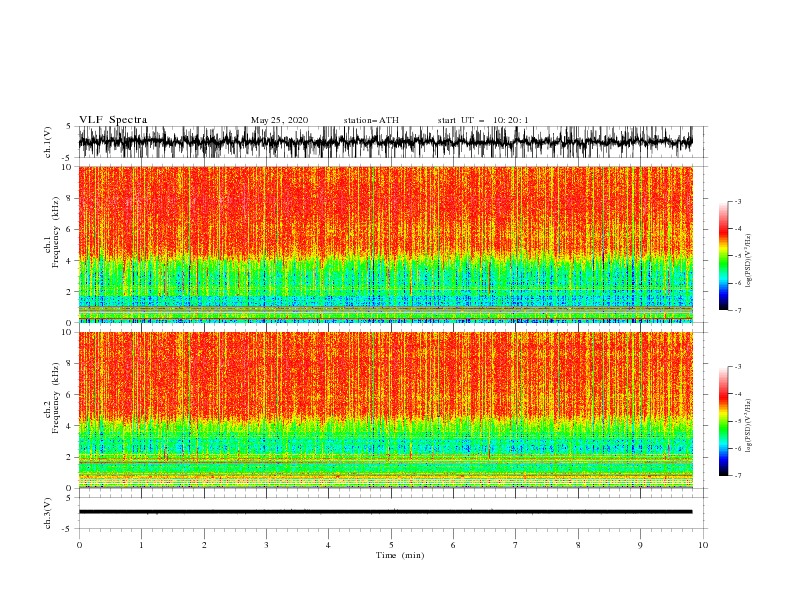The image size is (792, 612).
Task: Click the "-5" tick on ch.3(V) axis
Action: (x=68, y=529)
